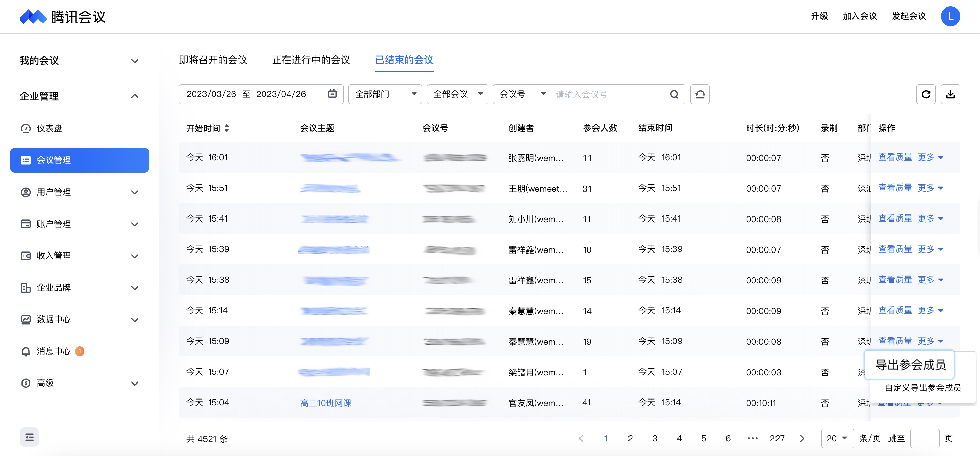This screenshot has width=980, height=456.
Task: Click the 高级 shield icon
Action: click(x=26, y=384)
